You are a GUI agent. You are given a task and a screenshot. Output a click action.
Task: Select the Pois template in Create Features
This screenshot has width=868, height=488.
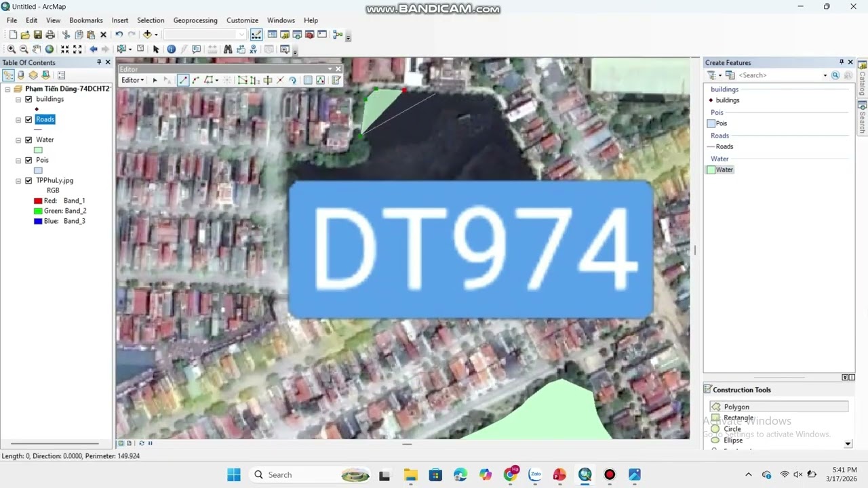717,123
